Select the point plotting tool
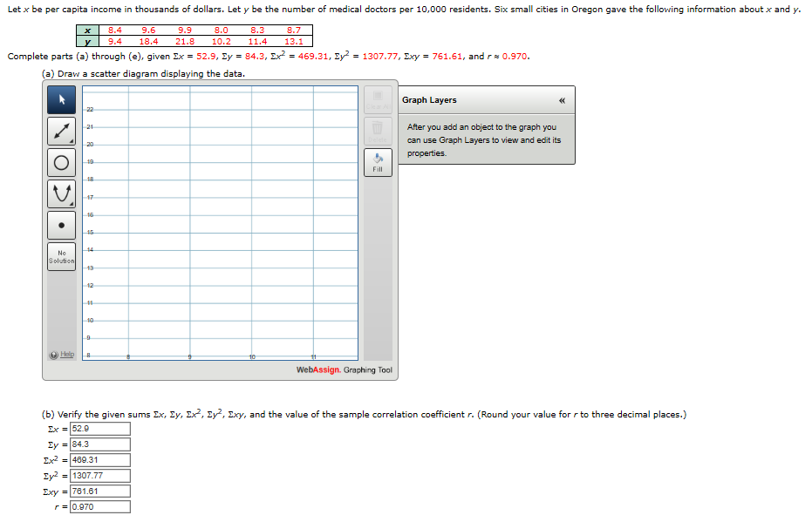Screen dimensions: 812x522 click(61, 226)
